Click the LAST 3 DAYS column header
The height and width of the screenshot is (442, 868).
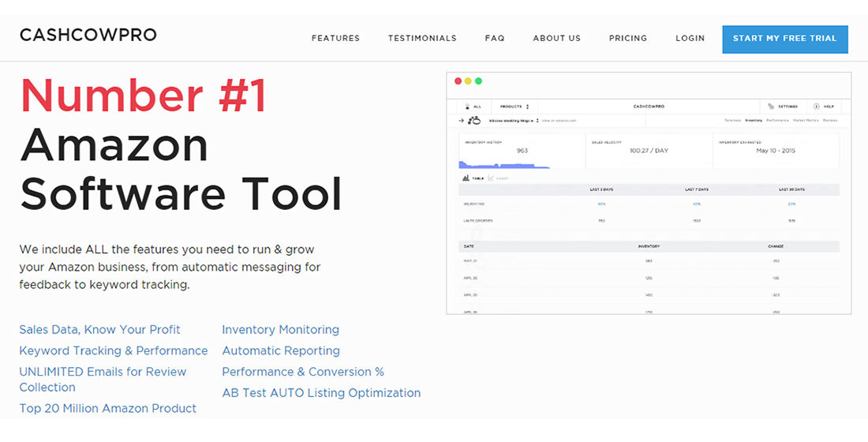602,189
